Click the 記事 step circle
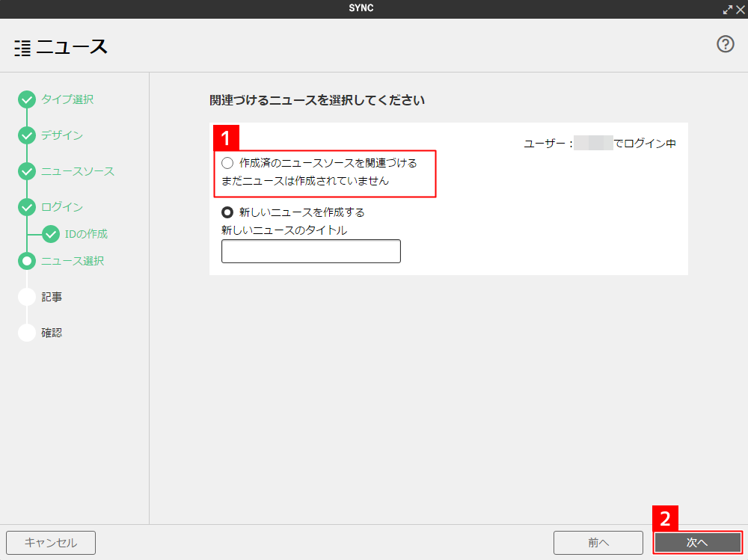 [x=27, y=297]
